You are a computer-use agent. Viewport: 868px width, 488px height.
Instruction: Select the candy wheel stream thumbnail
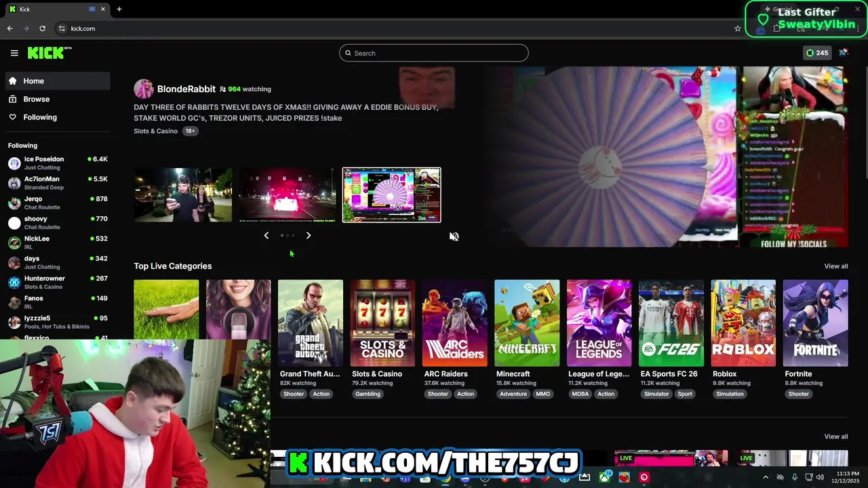(392, 195)
